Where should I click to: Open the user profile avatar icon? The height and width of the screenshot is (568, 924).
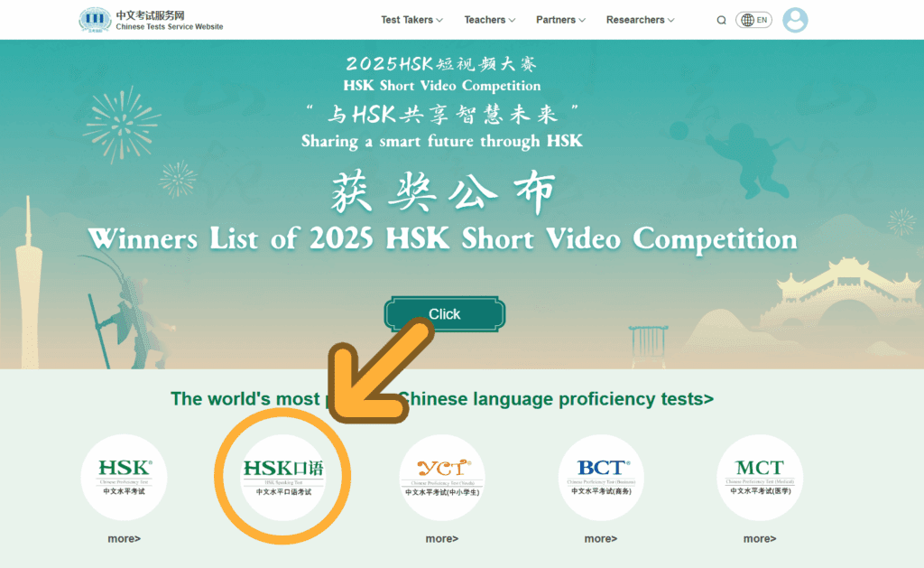click(x=795, y=20)
